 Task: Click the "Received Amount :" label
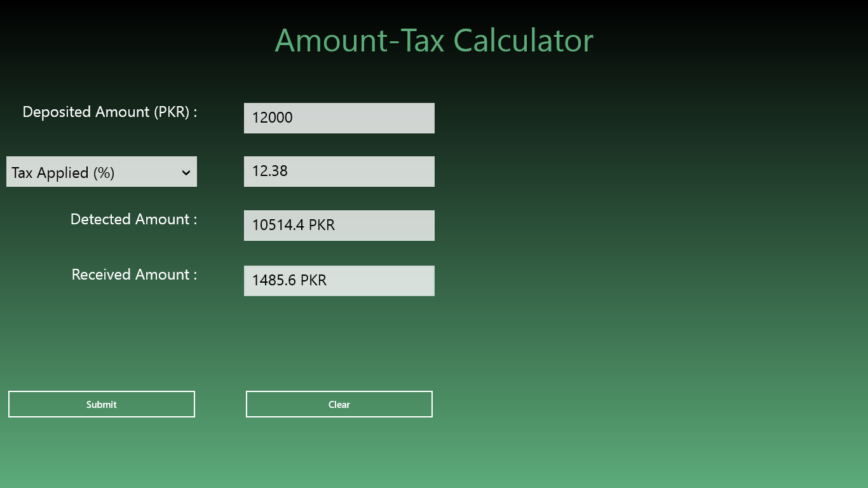click(134, 274)
